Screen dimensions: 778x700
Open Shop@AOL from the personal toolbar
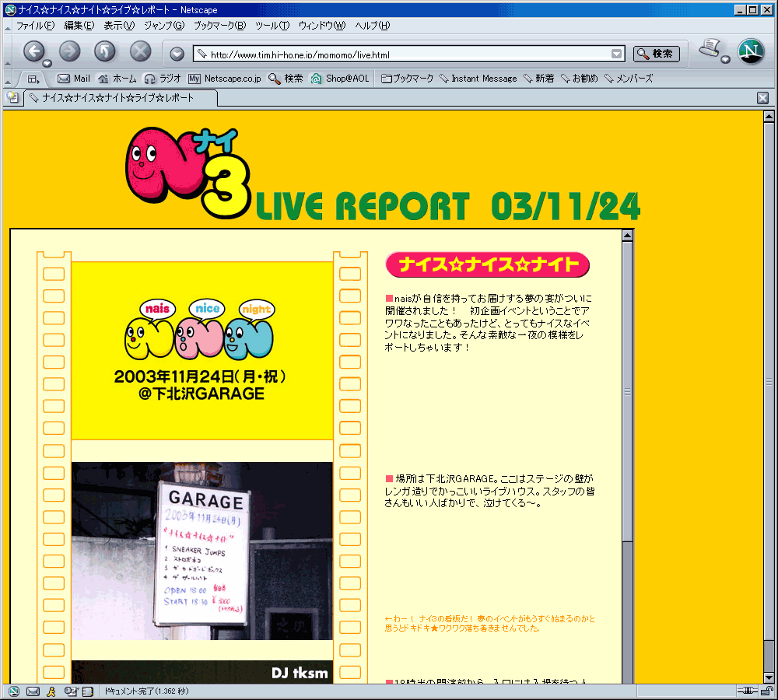tap(340, 79)
